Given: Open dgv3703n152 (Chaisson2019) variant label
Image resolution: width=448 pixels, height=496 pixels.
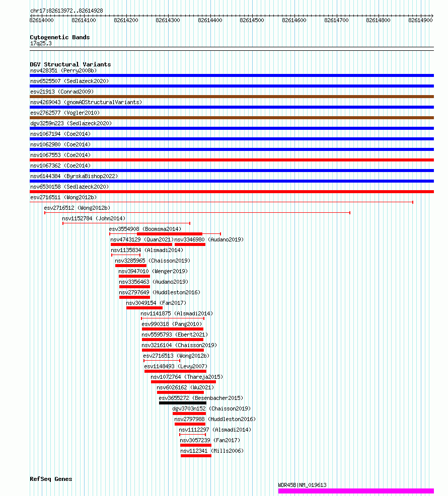Looking at the screenshot, I should 211,408.
